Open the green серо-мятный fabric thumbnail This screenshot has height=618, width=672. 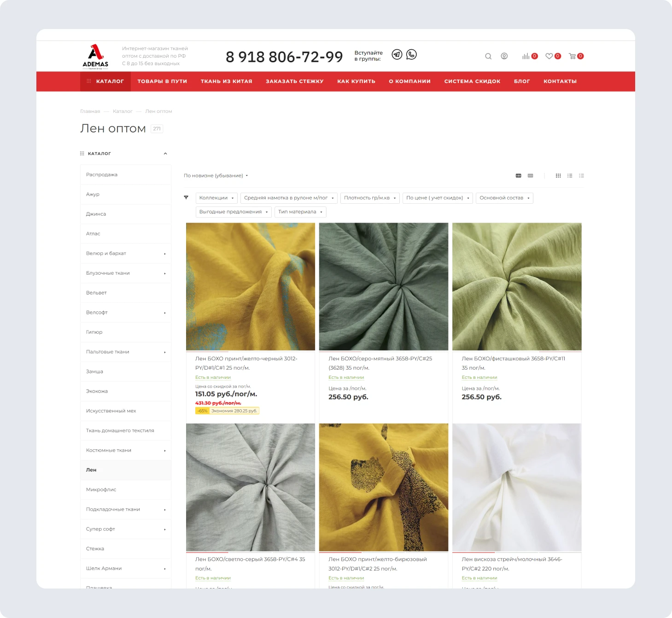[x=383, y=286]
